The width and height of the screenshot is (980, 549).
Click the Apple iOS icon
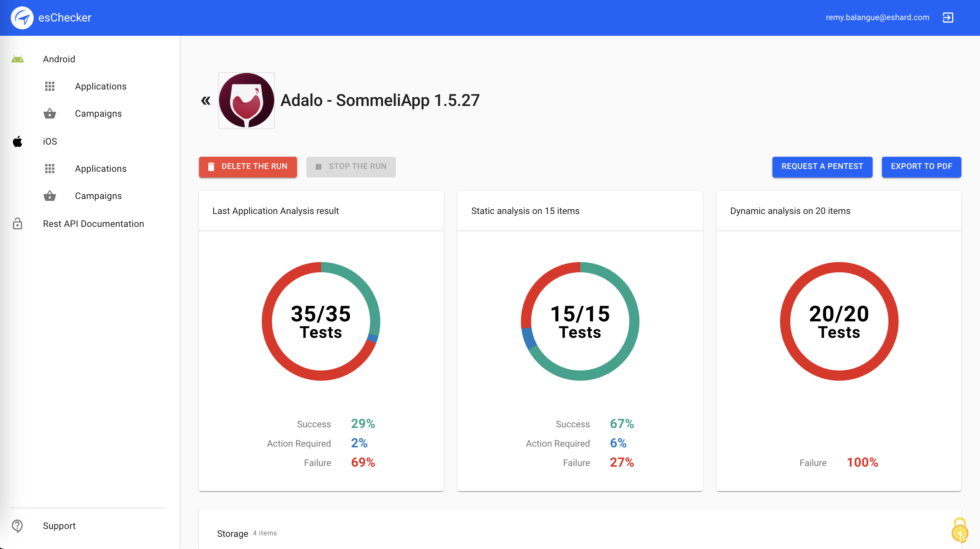[18, 141]
